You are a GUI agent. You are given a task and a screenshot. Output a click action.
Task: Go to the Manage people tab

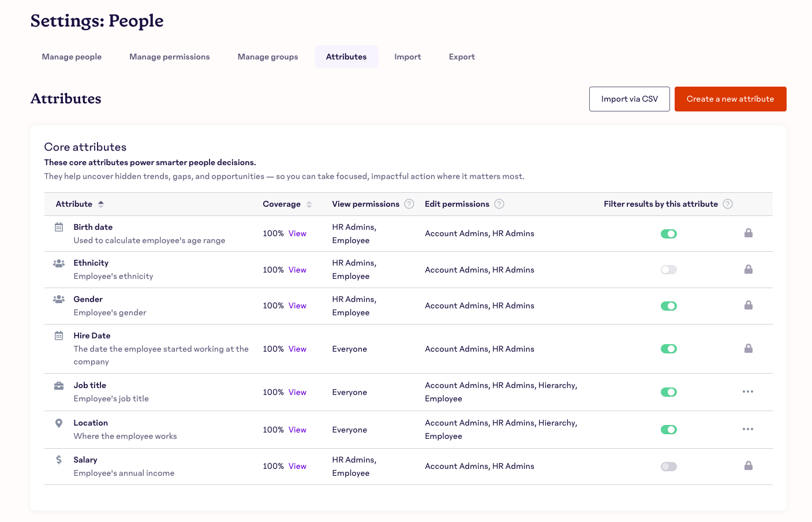tap(72, 57)
